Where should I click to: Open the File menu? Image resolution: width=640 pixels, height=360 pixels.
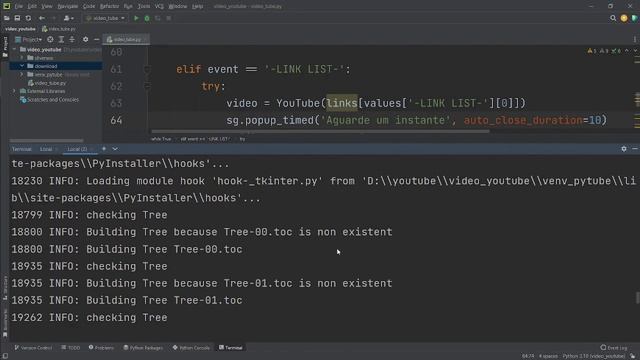coord(19,6)
